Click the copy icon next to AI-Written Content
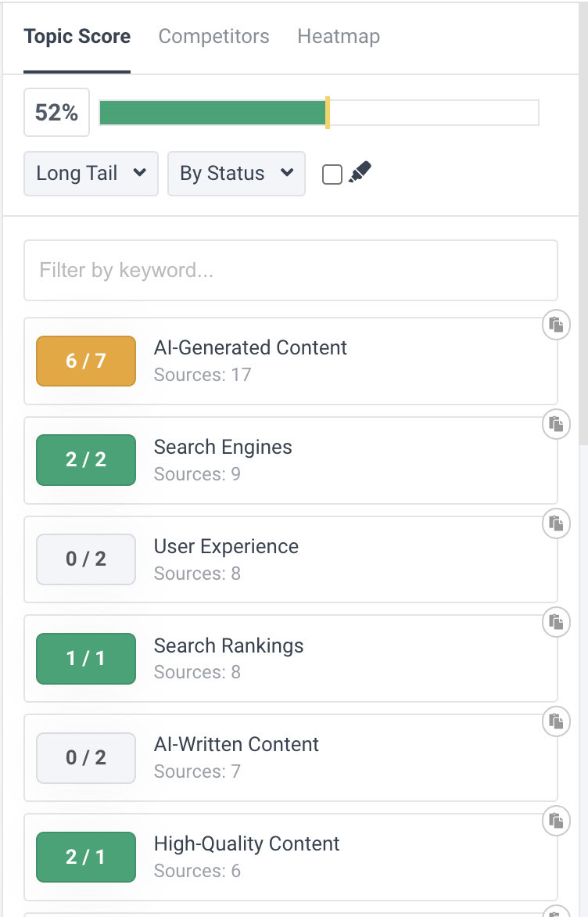 pos(556,722)
